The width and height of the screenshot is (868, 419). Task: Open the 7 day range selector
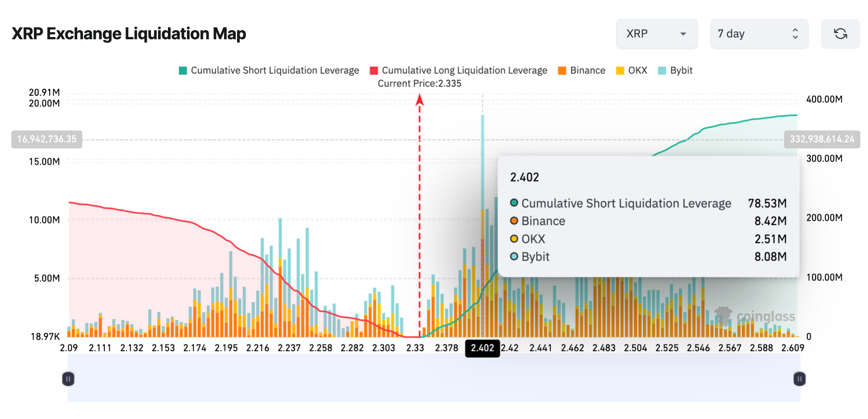[759, 34]
